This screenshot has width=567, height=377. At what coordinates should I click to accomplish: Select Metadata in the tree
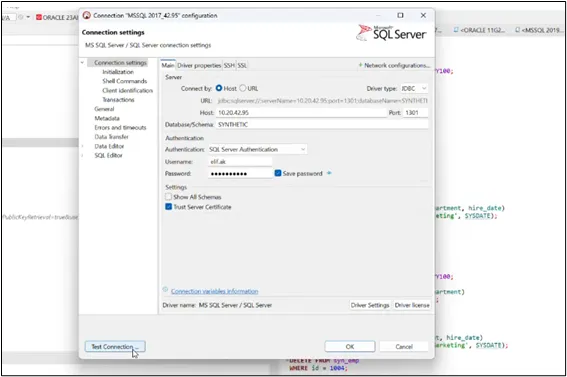pyautogui.click(x=107, y=118)
